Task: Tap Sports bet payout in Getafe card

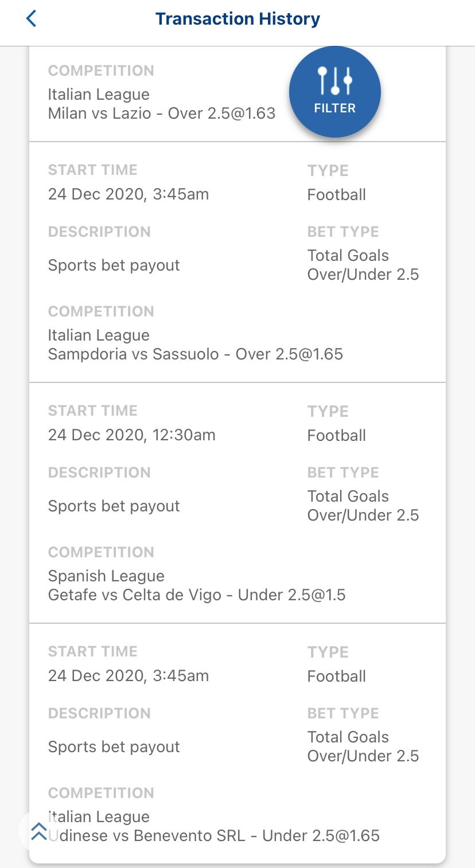Action: coord(114,506)
